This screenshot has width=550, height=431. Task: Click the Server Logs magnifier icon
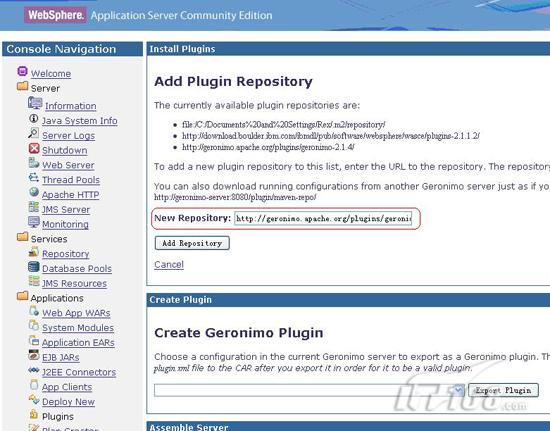click(34, 134)
